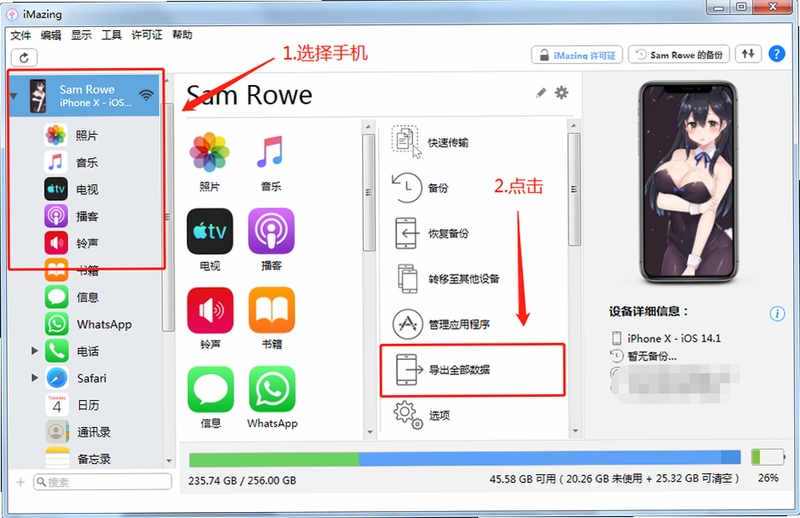Image resolution: width=800 pixels, height=518 pixels.
Task: Open device settings gear beside Sam Rowe
Action: 561,92
